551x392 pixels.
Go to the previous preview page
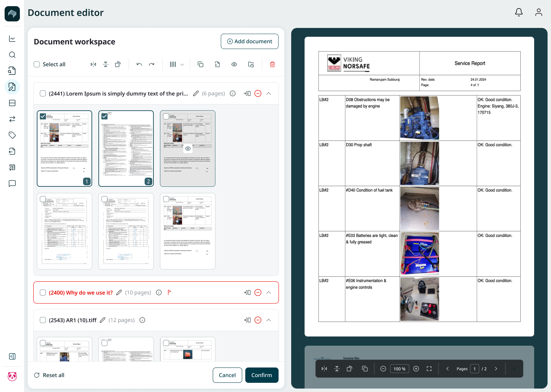click(x=447, y=369)
